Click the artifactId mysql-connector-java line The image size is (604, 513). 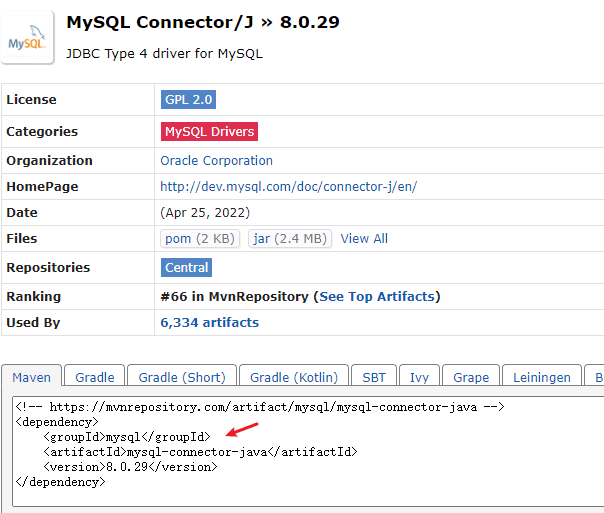(x=200, y=452)
